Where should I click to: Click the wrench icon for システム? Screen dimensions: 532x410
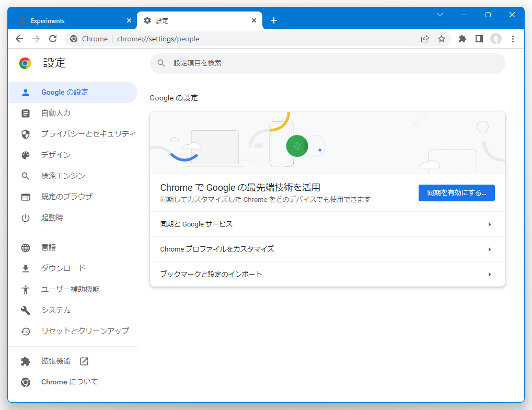tap(26, 311)
